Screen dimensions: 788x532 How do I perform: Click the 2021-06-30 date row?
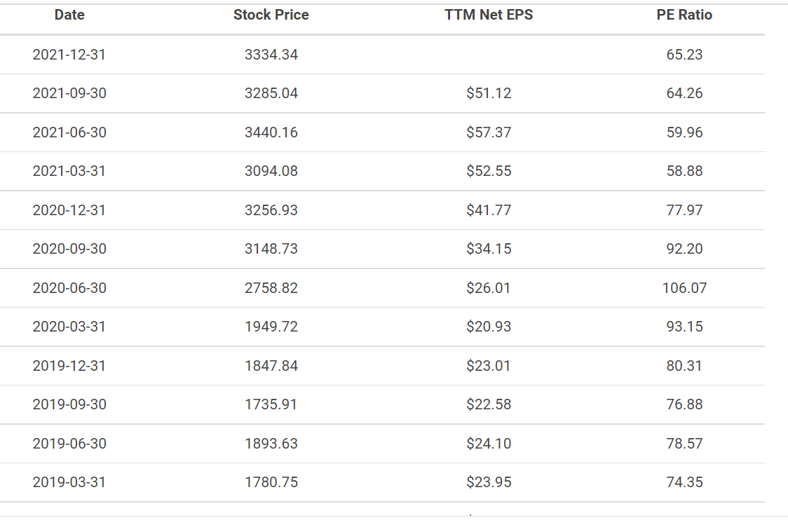(x=383, y=132)
